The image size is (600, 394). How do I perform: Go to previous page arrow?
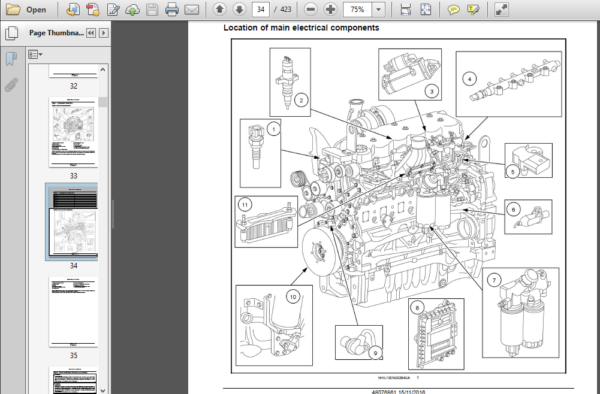220,9
